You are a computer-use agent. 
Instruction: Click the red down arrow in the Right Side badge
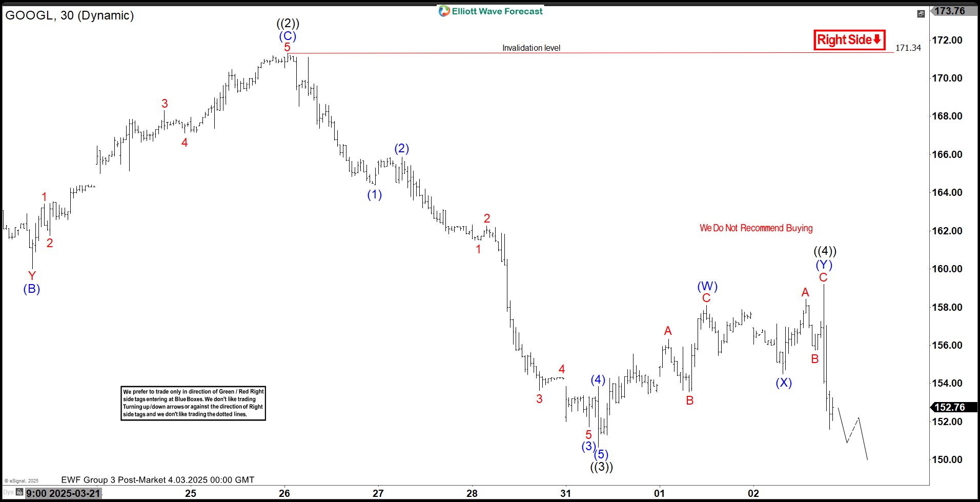pyautogui.click(x=877, y=38)
